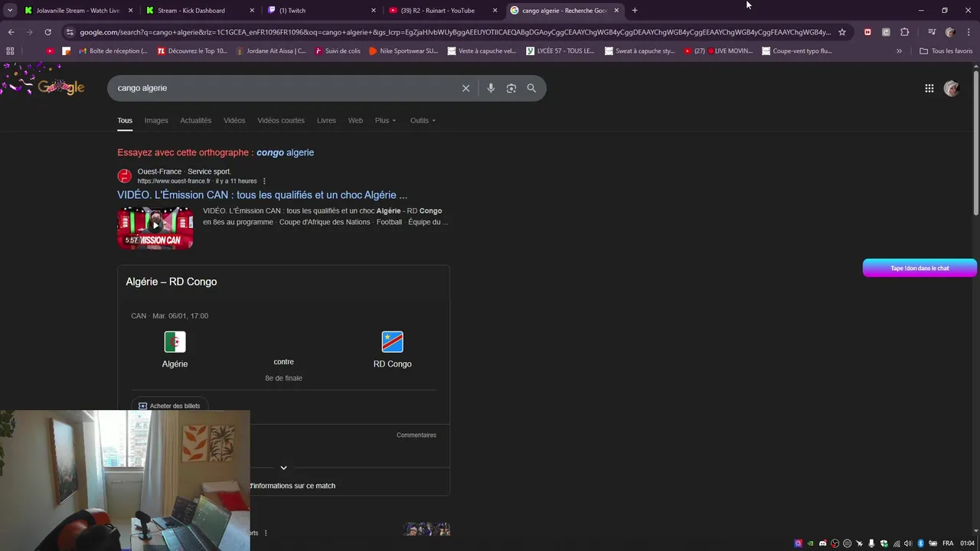Select the Livres search tab
This screenshot has height=551, width=980.
(326, 120)
